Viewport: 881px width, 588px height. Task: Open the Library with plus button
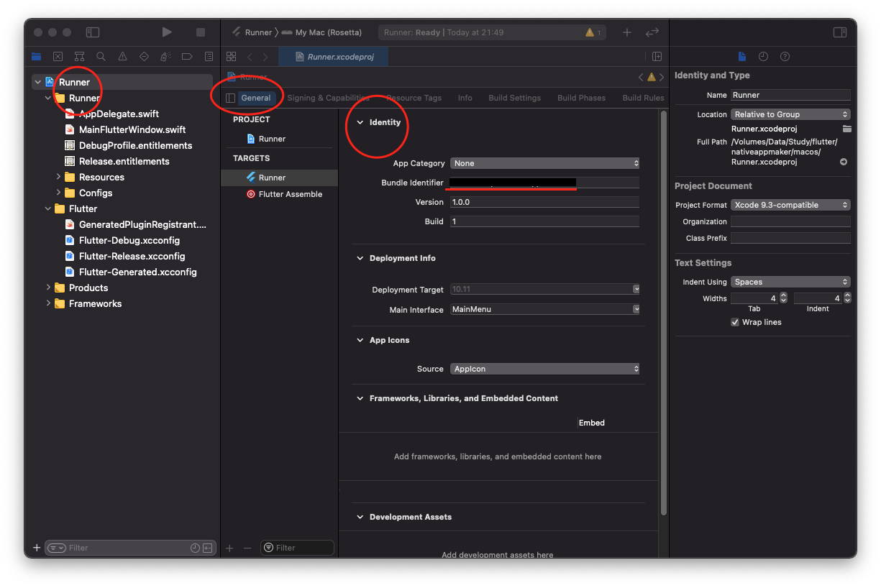(x=627, y=32)
